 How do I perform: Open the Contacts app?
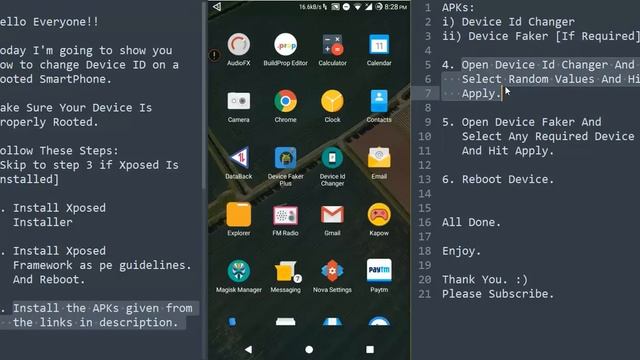tap(379, 106)
